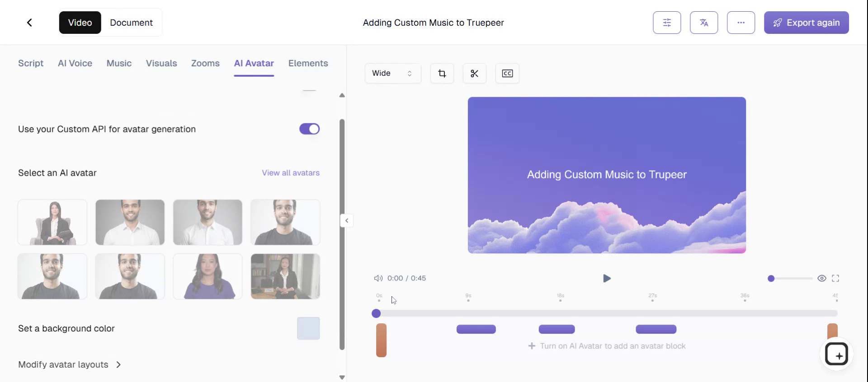Click the timeline playhead at start
The image size is (868, 382).
pyautogui.click(x=376, y=313)
